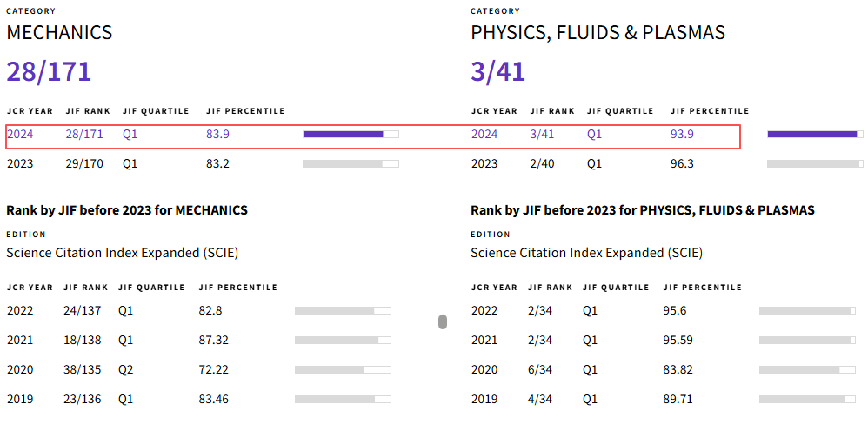Open the small 28/171 rank link in the 2024 row
This screenshot has height=424, width=868.
84,135
